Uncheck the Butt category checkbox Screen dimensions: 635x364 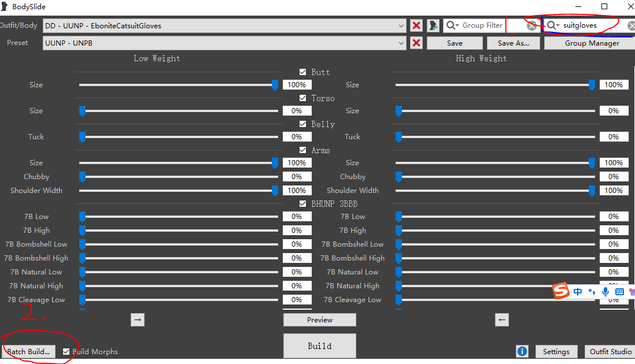302,72
